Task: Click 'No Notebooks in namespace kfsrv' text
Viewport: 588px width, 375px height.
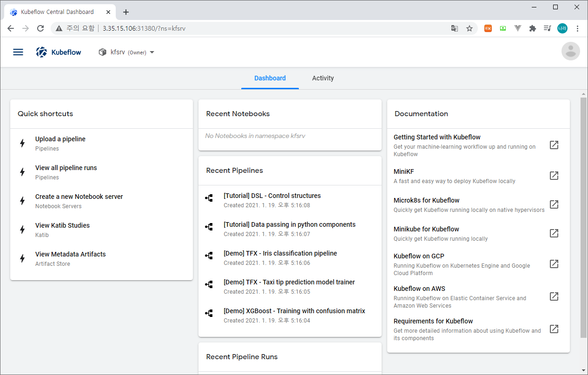Action: 255,136
